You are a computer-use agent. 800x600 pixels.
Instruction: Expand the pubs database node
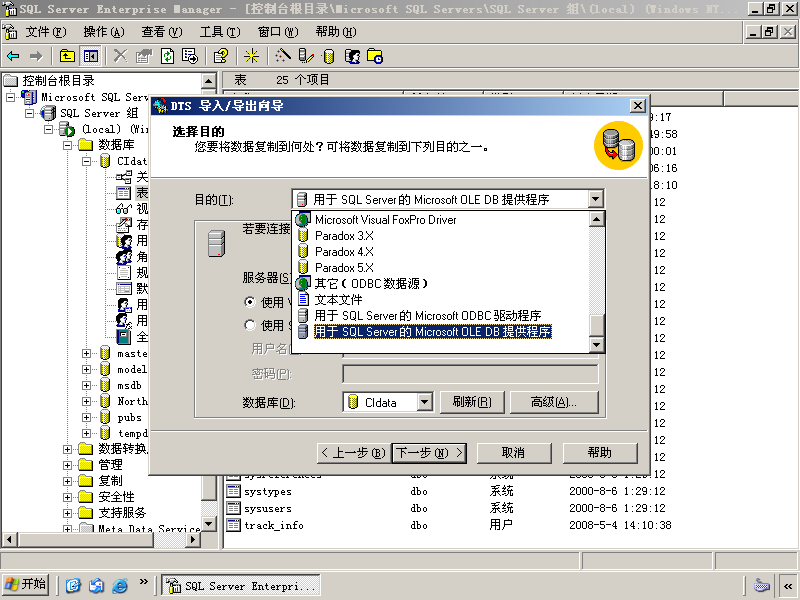coord(86,417)
